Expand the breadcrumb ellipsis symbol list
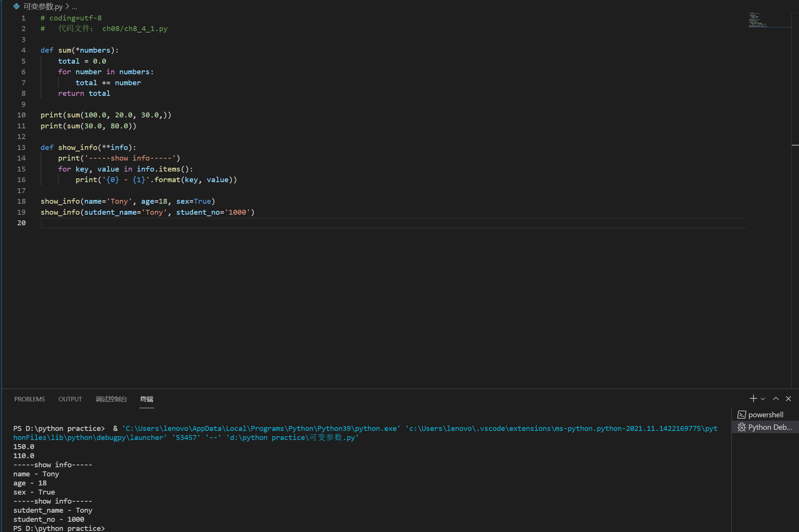 pyautogui.click(x=75, y=7)
